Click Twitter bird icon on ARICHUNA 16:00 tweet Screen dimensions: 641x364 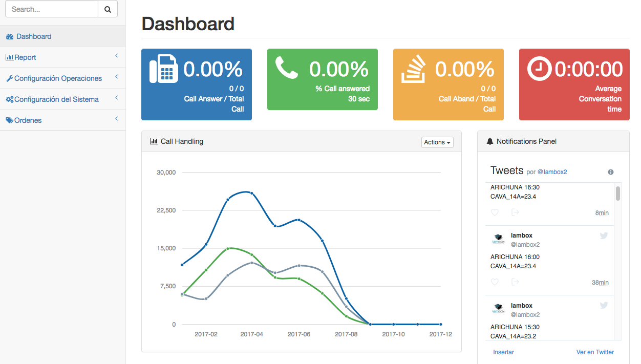click(604, 235)
